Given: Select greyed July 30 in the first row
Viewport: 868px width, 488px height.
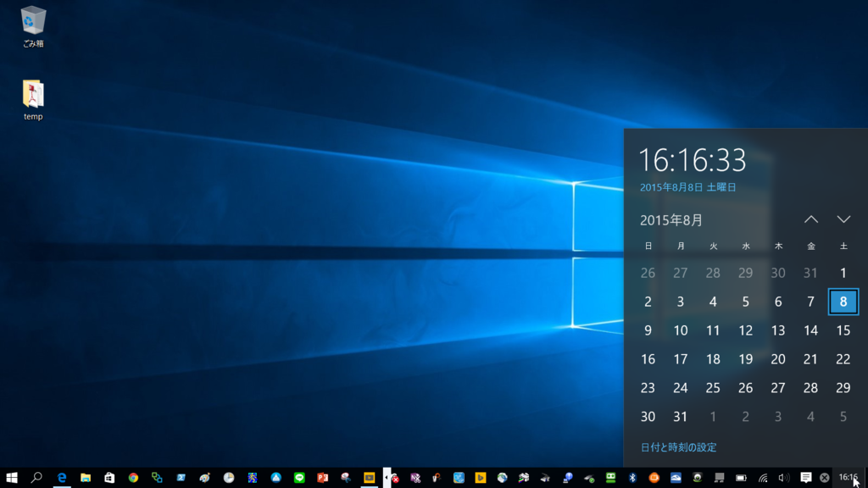Looking at the screenshot, I should pos(778,273).
